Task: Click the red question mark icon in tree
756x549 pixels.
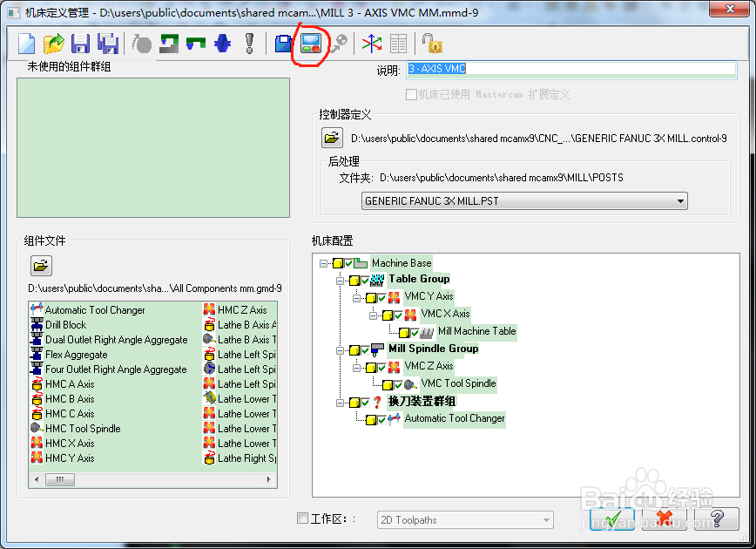Action: 377,402
